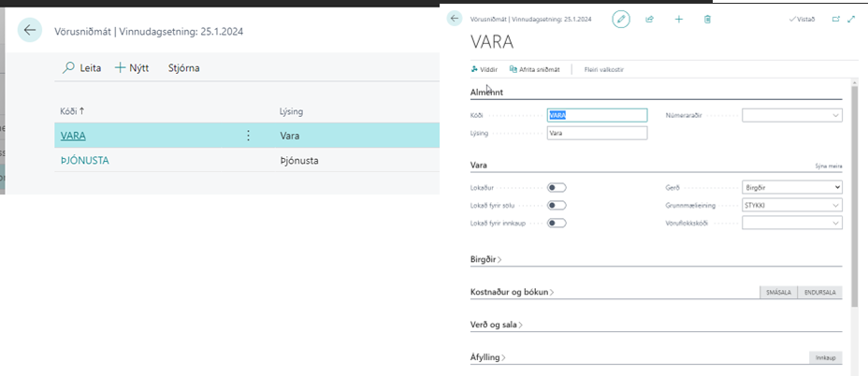Open the Gerð dropdown showing Birgðir
Image resolution: width=868 pixels, height=376 pixels.
click(x=791, y=187)
